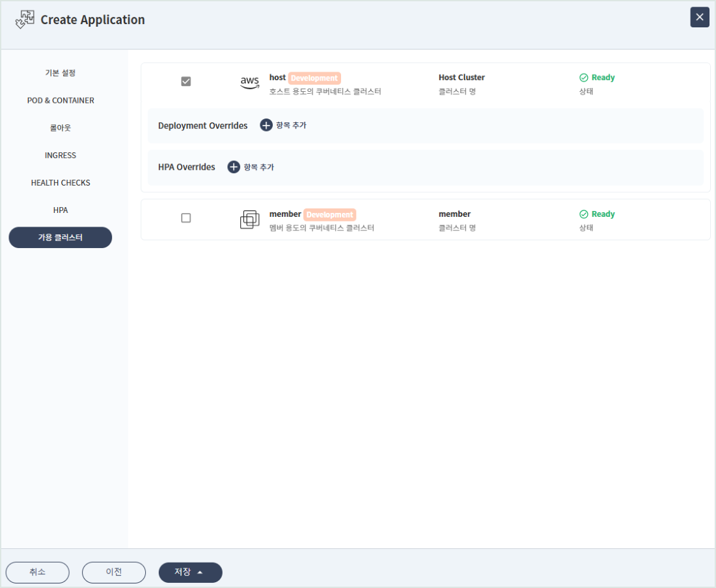This screenshot has height=588, width=716.
Task: Click the 취소 button
Action: tap(38, 572)
